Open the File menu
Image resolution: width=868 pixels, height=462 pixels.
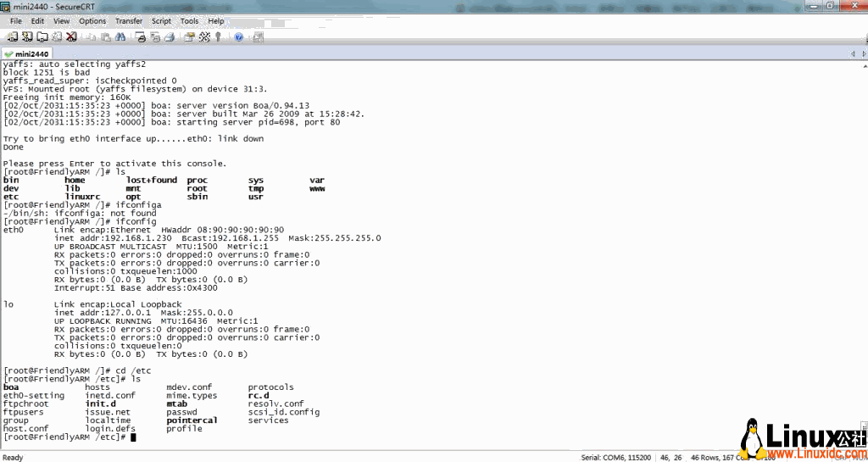[16, 21]
